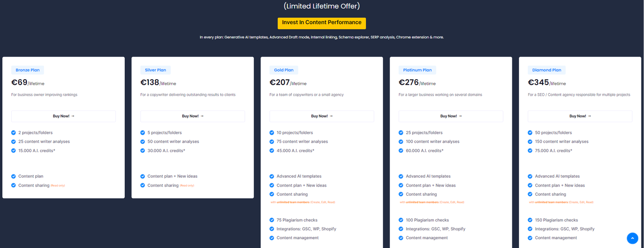Click checkmark icon beside 150 Plagiarism checks
Viewport: 644px width, 248px height.
(x=530, y=220)
